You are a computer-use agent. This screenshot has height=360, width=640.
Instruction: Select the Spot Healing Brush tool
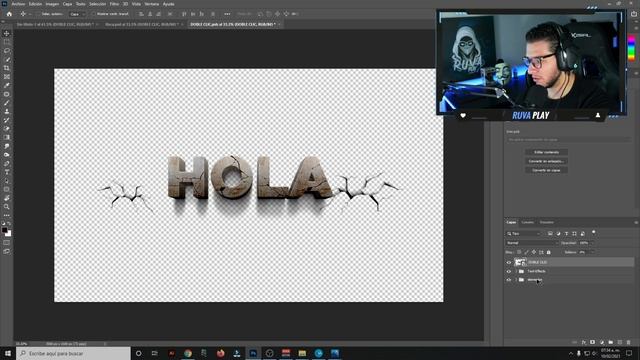click(7, 94)
